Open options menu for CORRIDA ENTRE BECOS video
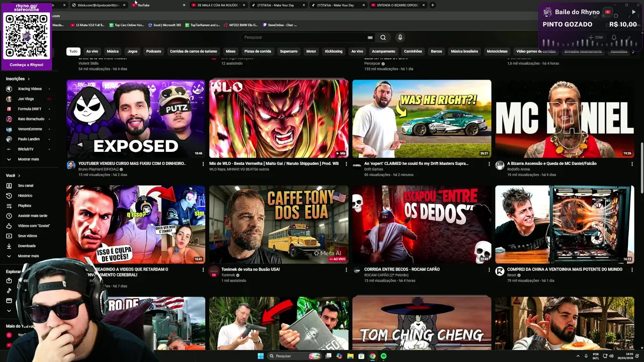This screenshot has height=362, width=644. (489, 270)
